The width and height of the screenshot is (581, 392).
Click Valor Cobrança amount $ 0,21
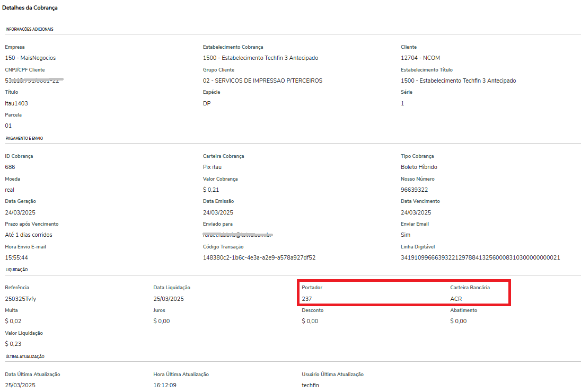(x=211, y=190)
